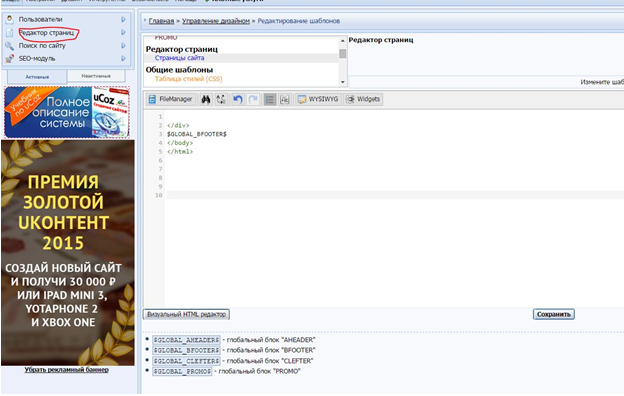Viewport: 624px width, 396px height.
Task: Expand the arrow next to SEO-модуль
Action: (123, 59)
